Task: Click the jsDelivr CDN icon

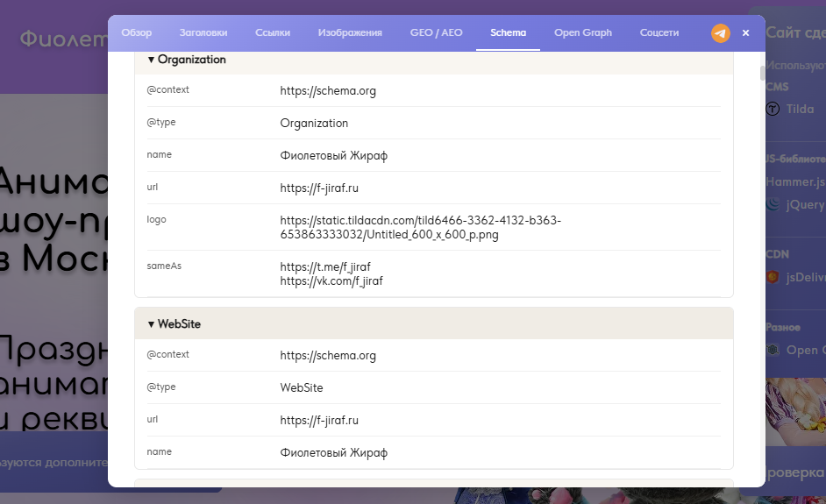Action: pyautogui.click(x=773, y=277)
